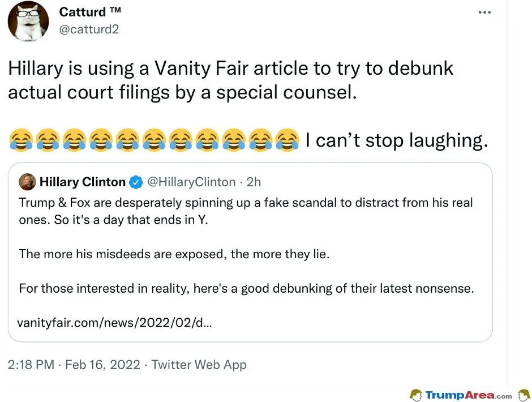Click the "The more his misdeeds" quoted line

coord(174,254)
